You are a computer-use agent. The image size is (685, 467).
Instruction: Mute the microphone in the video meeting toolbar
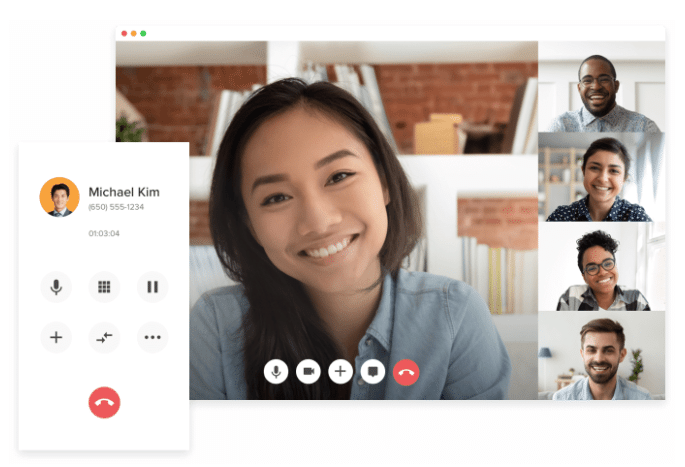[x=277, y=372]
